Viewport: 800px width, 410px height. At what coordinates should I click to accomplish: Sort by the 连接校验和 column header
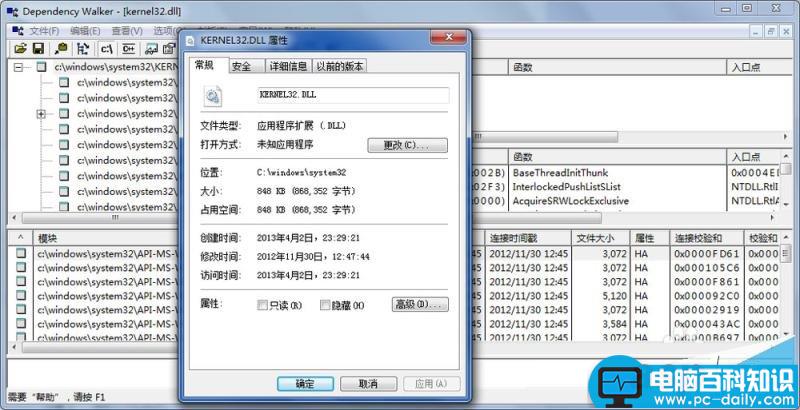pyautogui.click(x=706, y=238)
